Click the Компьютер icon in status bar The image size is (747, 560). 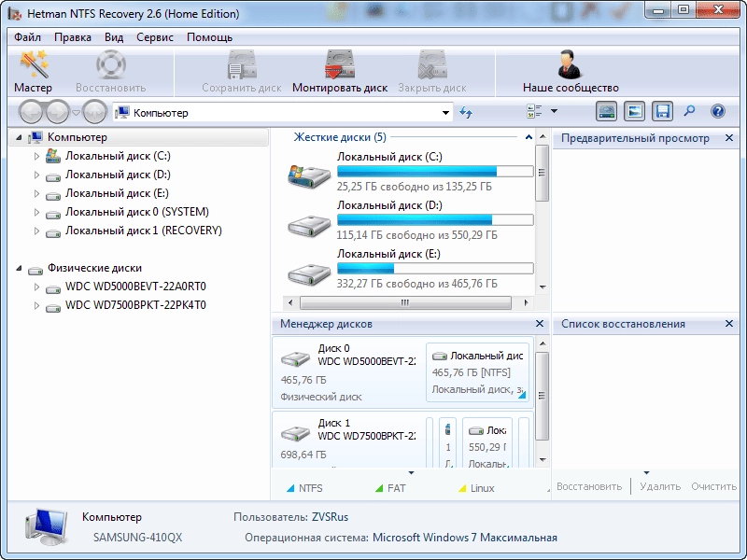[x=45, y=526]
